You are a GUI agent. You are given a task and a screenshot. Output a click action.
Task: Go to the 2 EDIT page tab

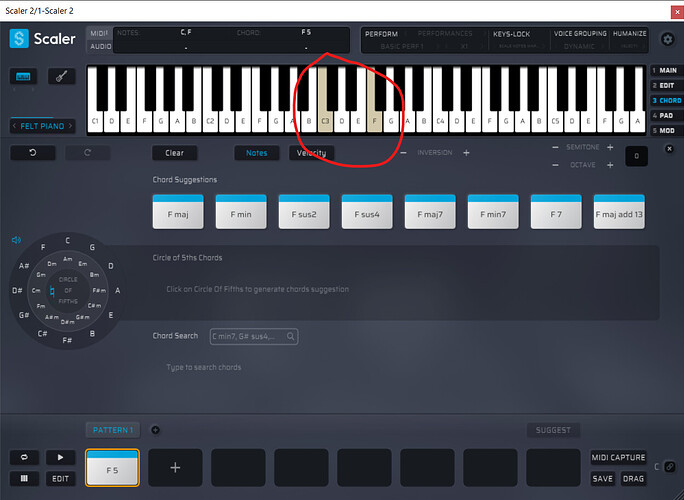click(x=666, y=86)
